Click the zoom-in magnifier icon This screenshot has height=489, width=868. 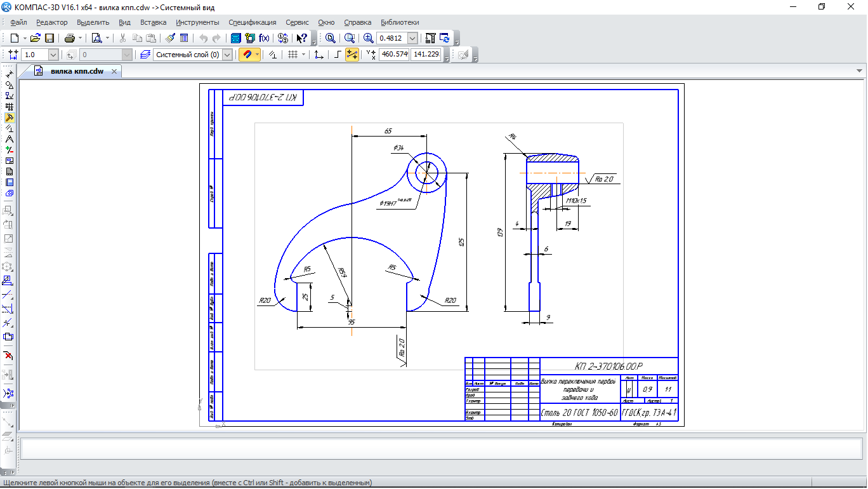368,38
